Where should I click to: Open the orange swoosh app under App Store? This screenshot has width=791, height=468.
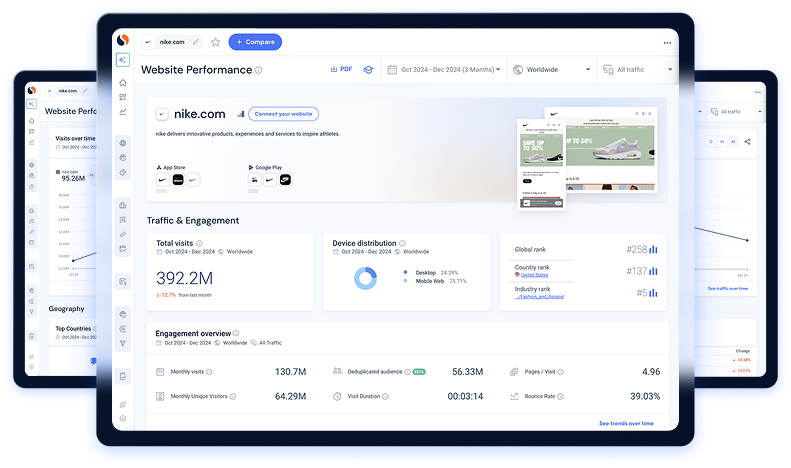pos(193,180)
